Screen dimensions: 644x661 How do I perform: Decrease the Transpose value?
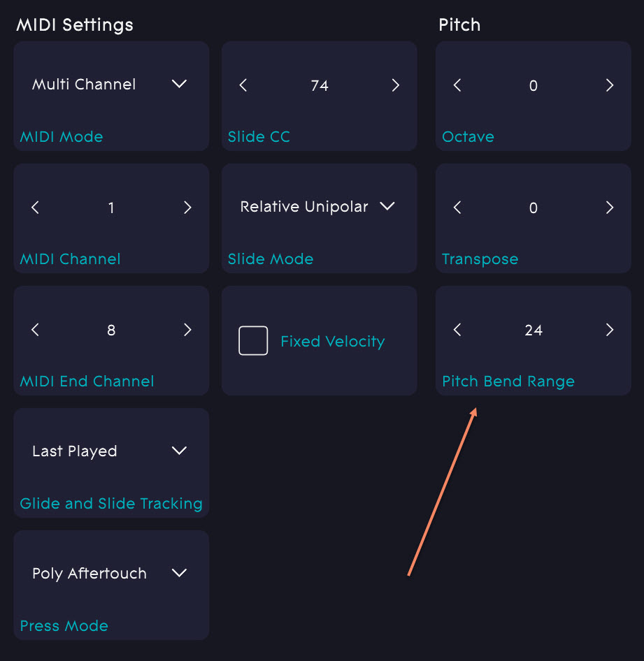click(x=457, y=208)
